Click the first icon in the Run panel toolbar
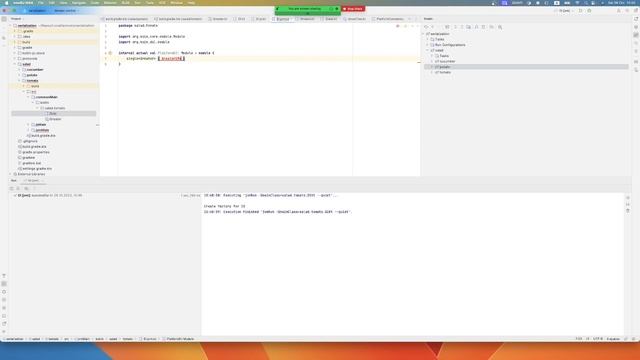Image resolution: width=640 pixels, height=360 pixels. [x=12, y=189]
